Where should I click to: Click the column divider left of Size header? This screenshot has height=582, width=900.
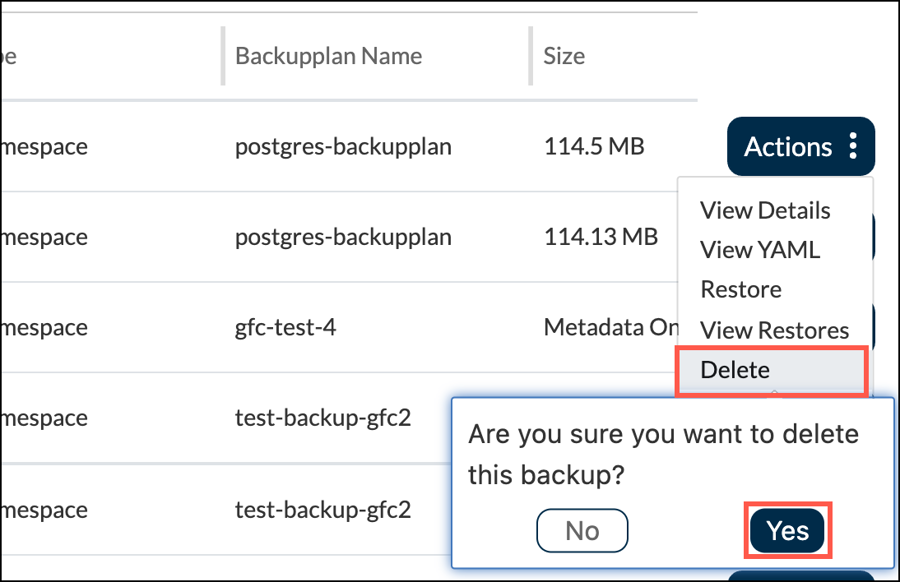530,55
